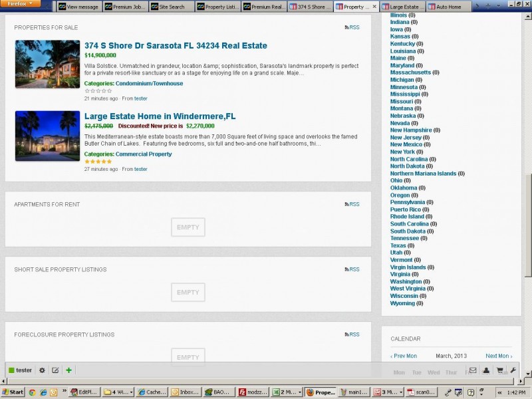The image size is (532, 399).
Task: Open the Outlook icon in quick launch
Action: click(54, 392)
